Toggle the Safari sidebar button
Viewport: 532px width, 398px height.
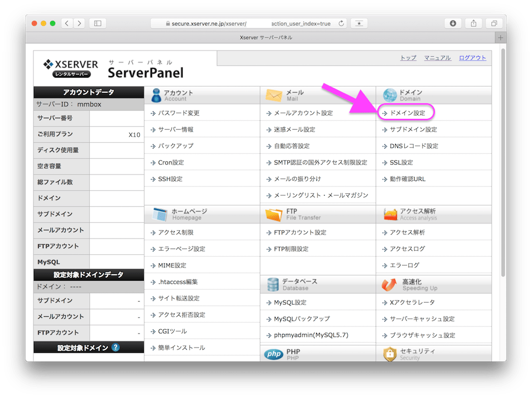point(98,23)
